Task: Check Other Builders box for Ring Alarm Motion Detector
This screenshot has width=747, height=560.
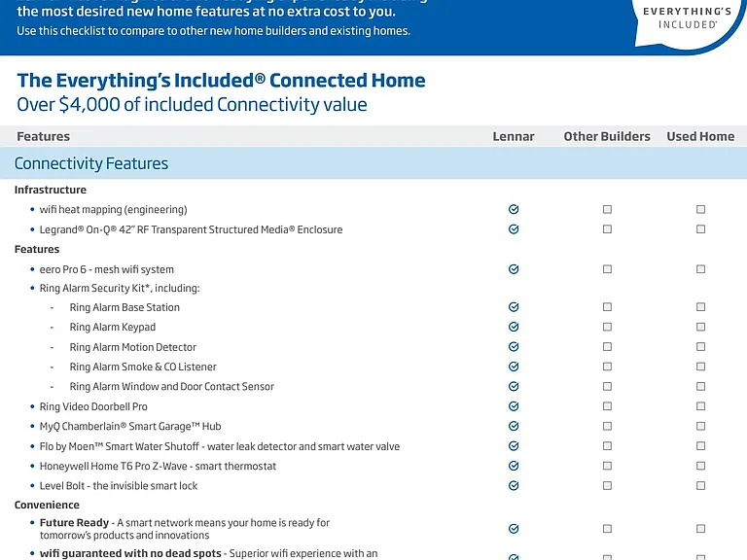Action: [607, 347]
